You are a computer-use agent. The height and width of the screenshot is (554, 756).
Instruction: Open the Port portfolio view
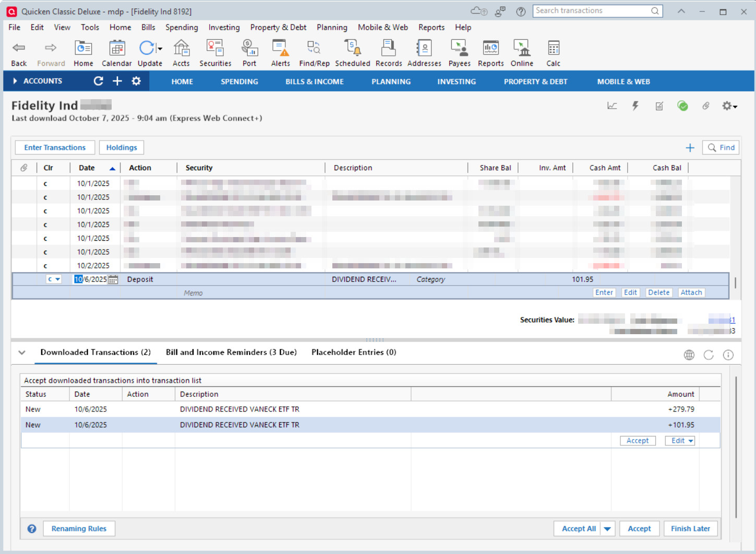click(249, 53)
